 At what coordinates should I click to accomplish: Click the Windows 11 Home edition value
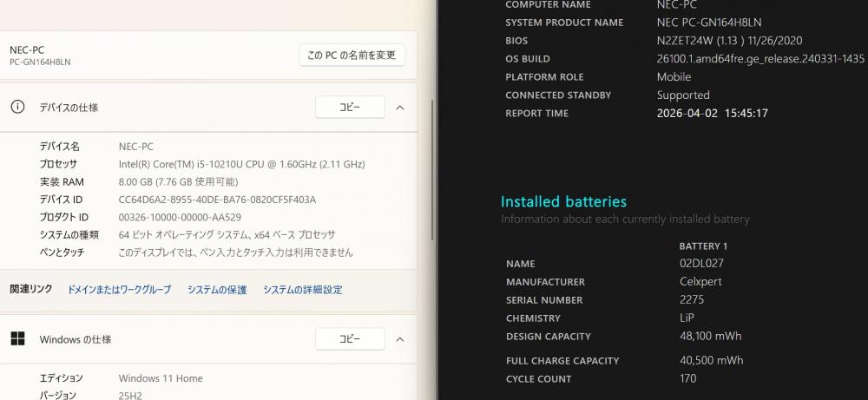161,378
